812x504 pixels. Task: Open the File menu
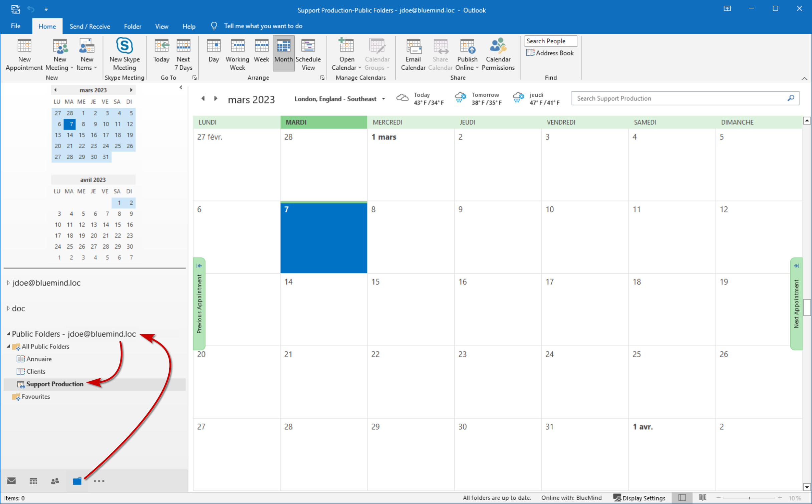16,26
